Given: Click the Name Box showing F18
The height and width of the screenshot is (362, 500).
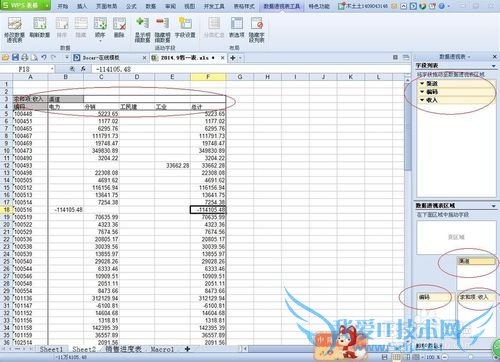Looking at the screenshot, I should [x=25, y=69].
